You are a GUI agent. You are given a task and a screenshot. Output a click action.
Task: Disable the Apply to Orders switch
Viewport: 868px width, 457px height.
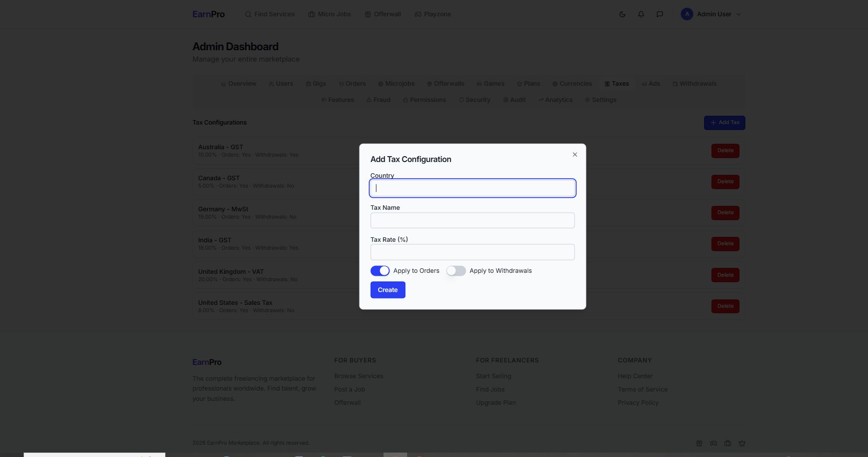(380, 271)
